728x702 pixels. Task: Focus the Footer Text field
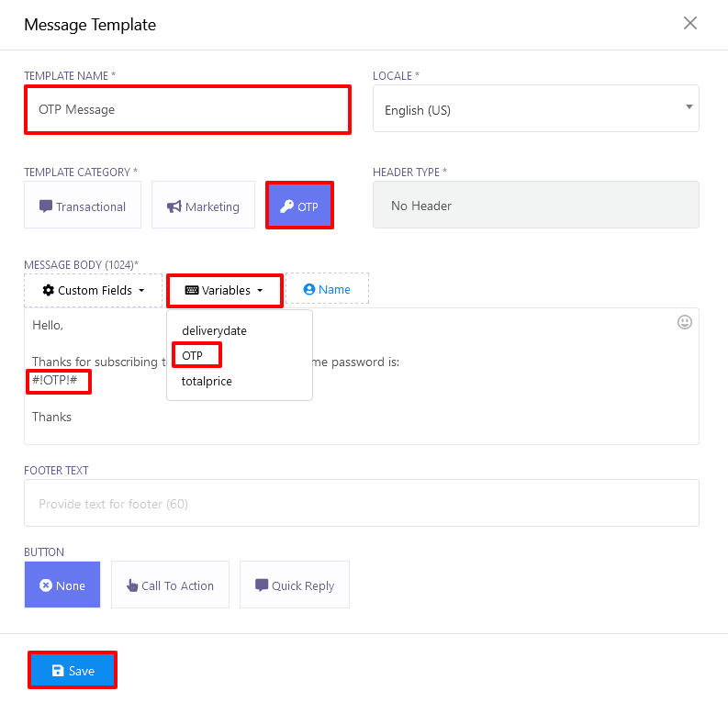coord(361,504)
